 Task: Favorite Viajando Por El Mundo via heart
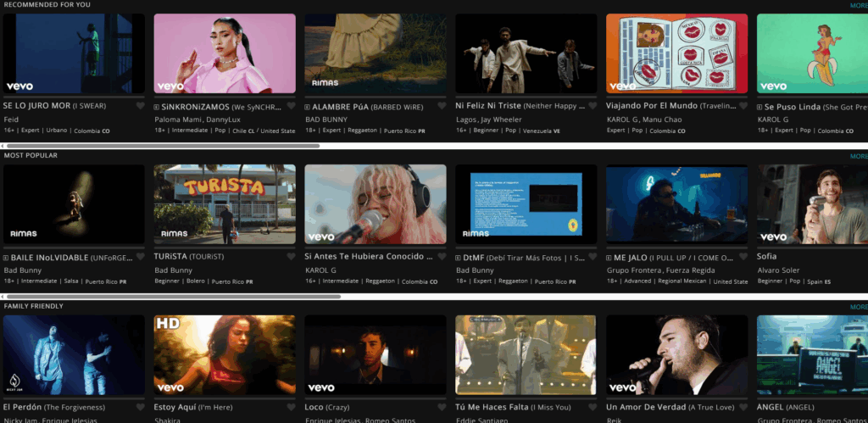743,106
